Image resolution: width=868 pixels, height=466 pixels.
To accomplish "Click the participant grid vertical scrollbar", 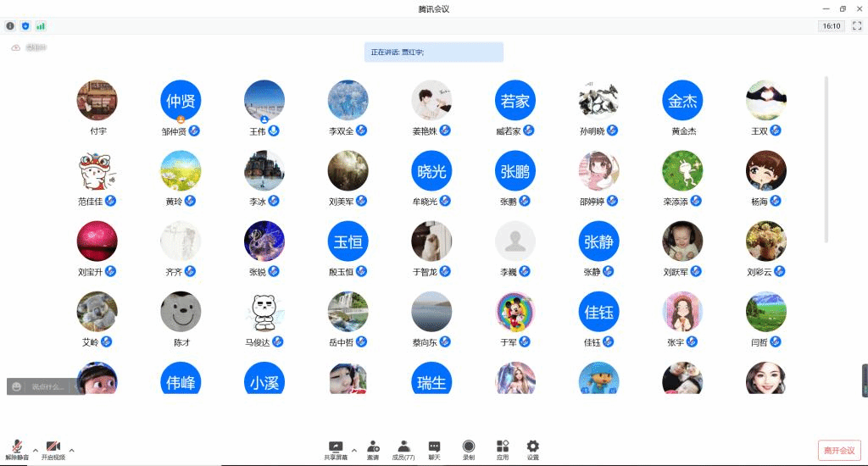I will coord(826,158).
